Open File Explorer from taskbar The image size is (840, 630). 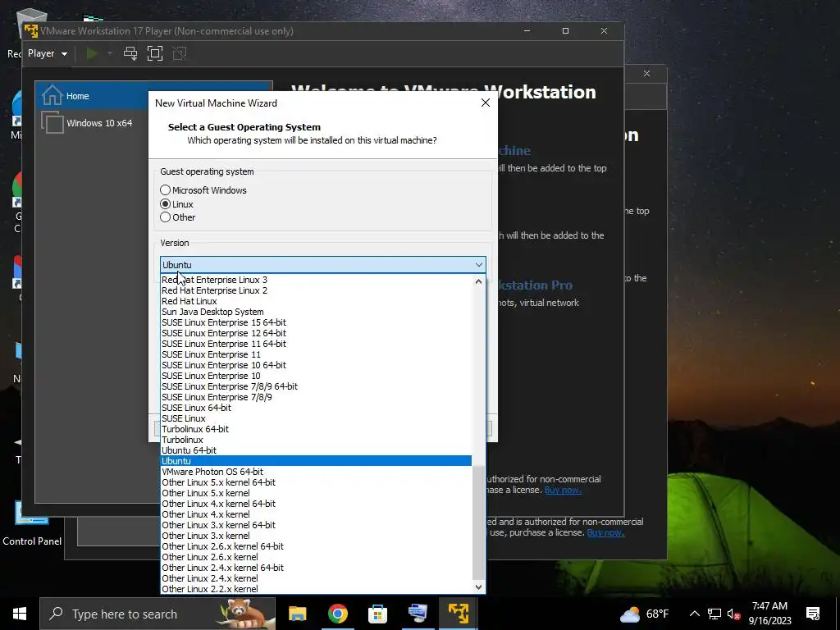(x=297, y=614)
